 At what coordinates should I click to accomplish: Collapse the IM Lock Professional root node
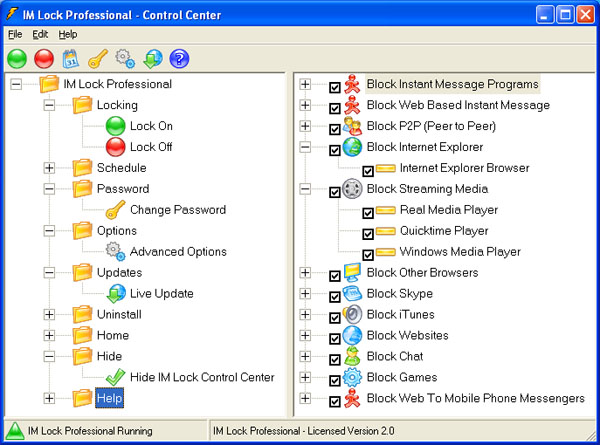click(16, 84)
